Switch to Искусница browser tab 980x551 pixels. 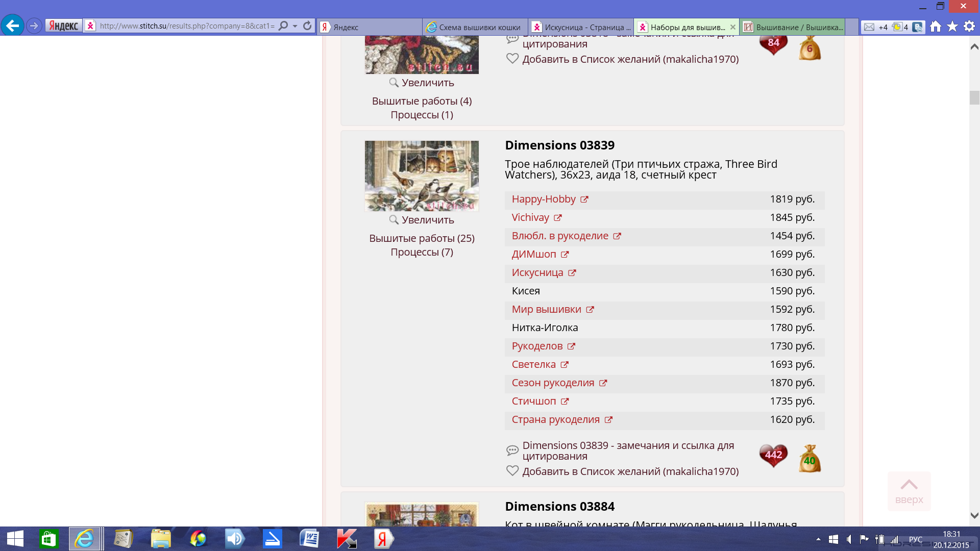point(581,27)
